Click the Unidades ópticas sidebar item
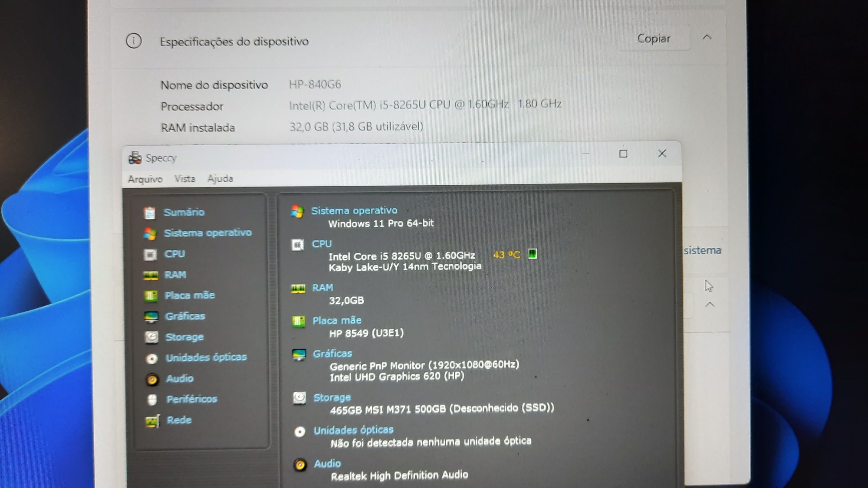 tap(206, 357)
